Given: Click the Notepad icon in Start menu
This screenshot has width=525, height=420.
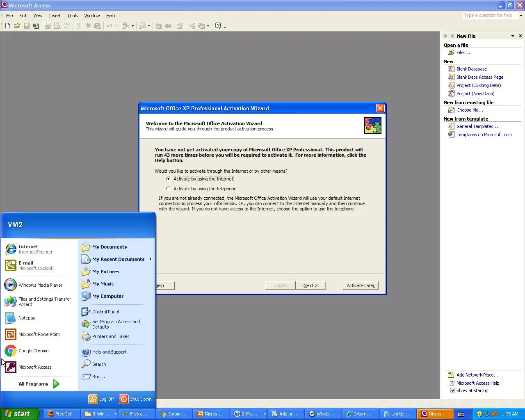Looking at the screenshot, I should (11, 318).
